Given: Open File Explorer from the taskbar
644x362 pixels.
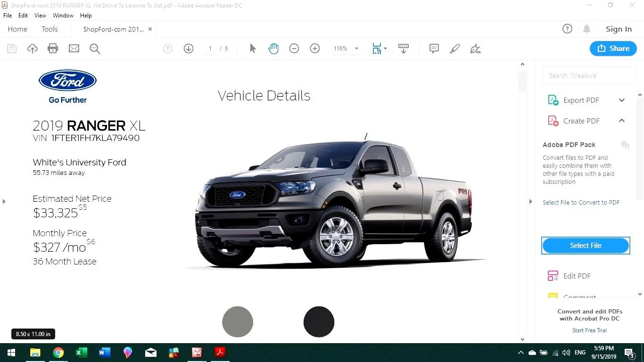Looking at the screenshot, I should [x=35, y=352].
